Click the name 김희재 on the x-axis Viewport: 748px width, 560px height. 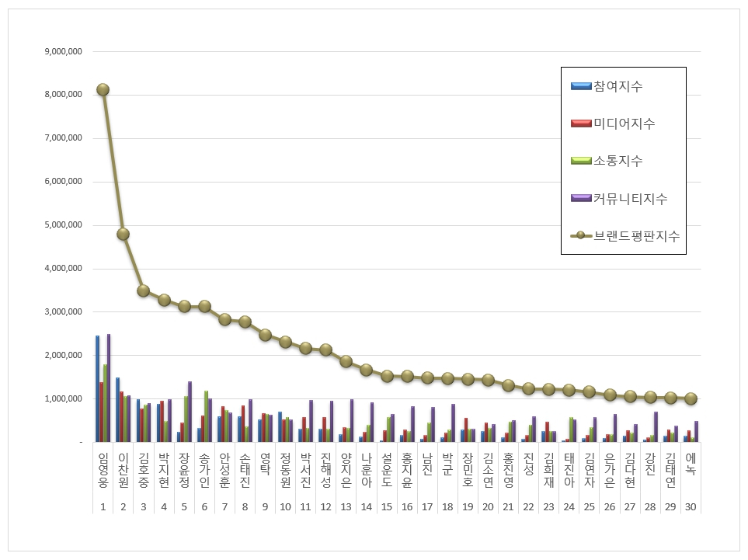[x=549, y=471]
